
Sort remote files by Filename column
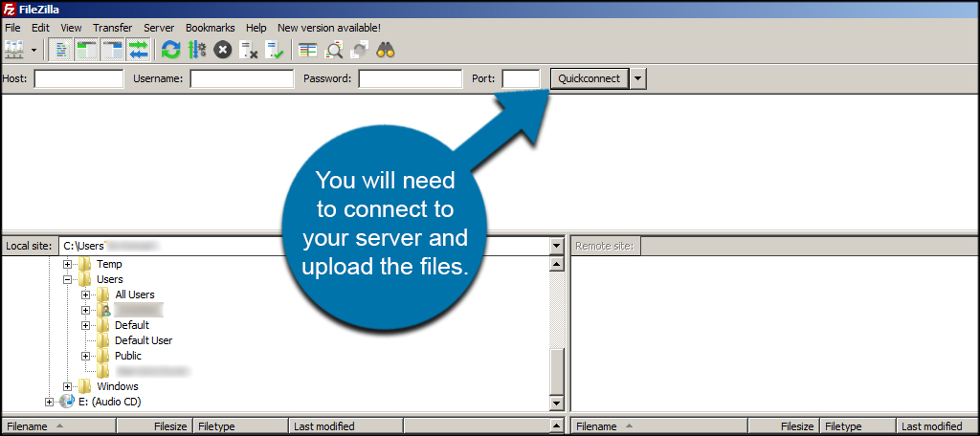(x=659, y=426)
